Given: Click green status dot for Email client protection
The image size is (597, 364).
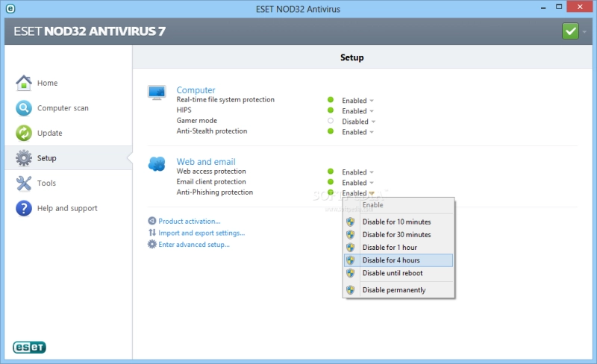Looking at the screenshot, I should 331,182.
